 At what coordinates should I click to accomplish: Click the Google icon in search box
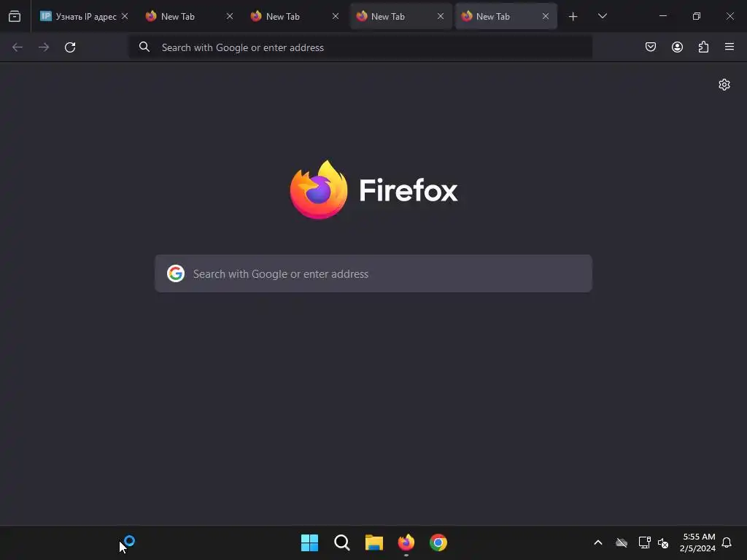pos(176,273)
